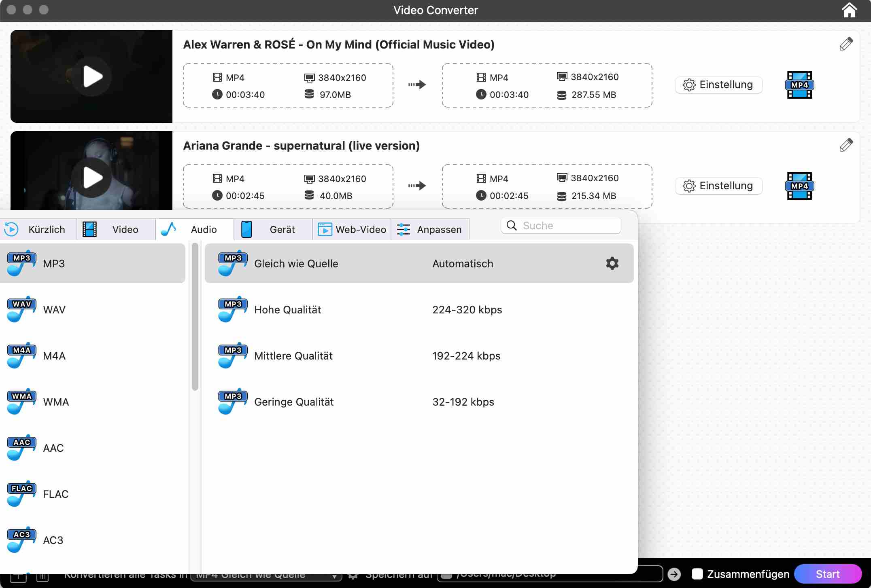The width and height of the screenshot is (871, 588).
Task: Edit the Alex Warren video title
Action: pyautogui.click(x=846, y=44)
